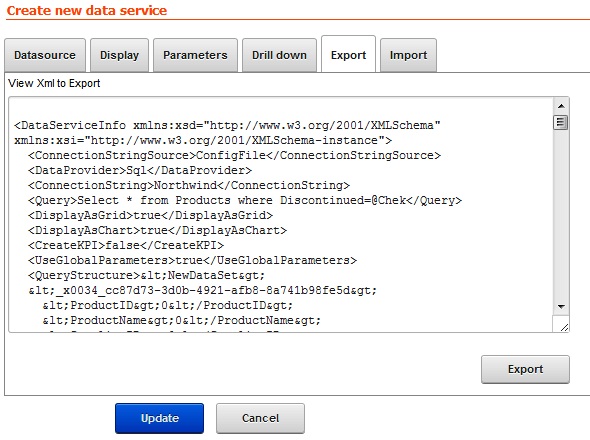Click the scrollbar up arrow in XML box
Viewport: 590px width, 440px height.
point(561,106)
